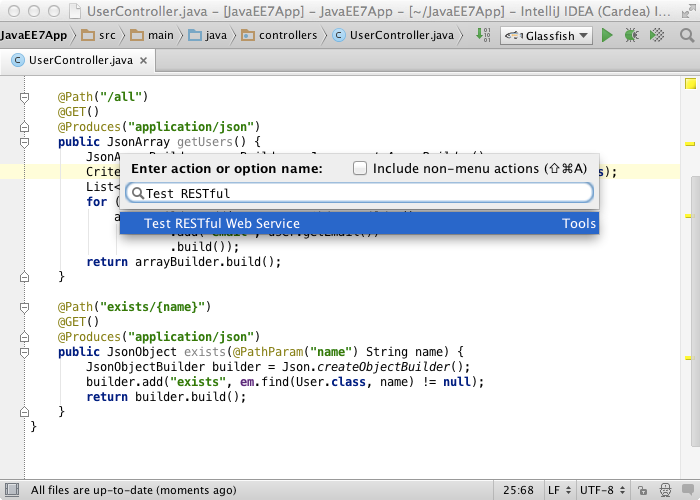This screenshot has width=700, height=500.
Task: Open the Glassfish run configuration dropdown
Action: (x=546, y=36)
